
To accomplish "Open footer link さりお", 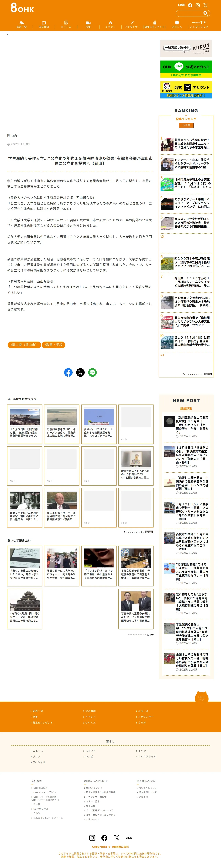I will [x=141, y=722].
